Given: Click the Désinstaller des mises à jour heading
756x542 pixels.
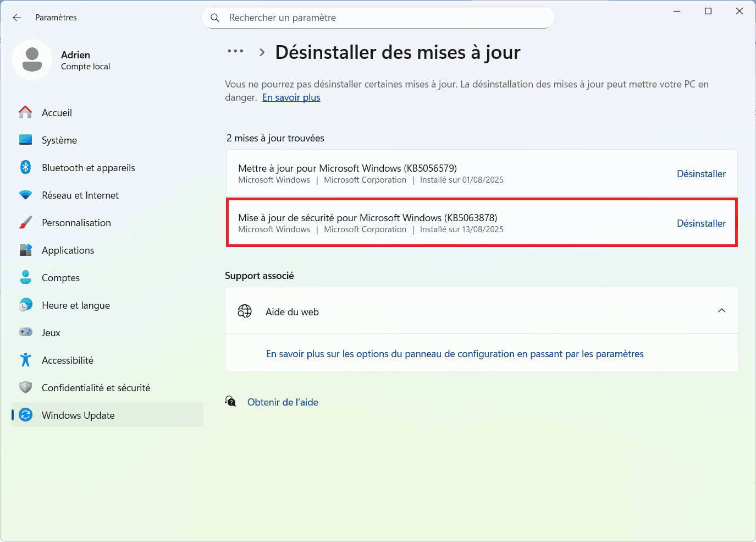Looking at the screenshot, I should click(398, 52).
